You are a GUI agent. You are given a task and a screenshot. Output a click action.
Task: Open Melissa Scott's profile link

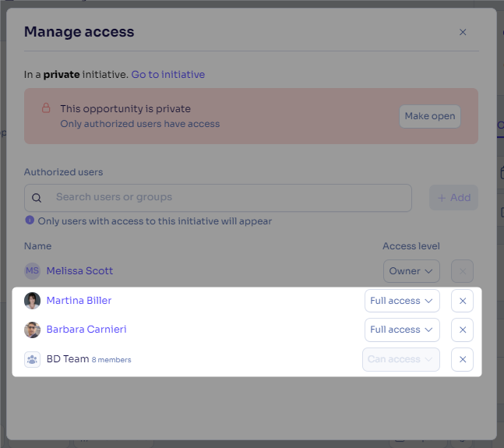tap(79, 271)
